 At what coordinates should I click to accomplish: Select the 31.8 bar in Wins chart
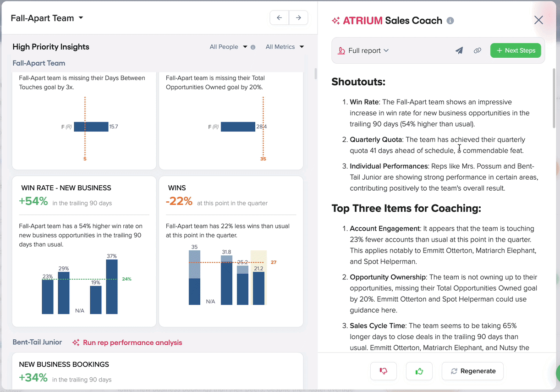point(226,280)
